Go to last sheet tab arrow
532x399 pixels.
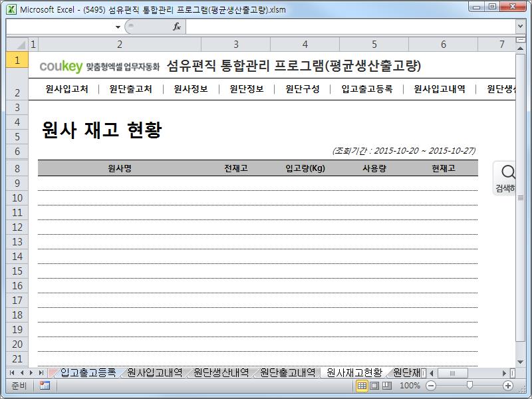tap(41, 373)
